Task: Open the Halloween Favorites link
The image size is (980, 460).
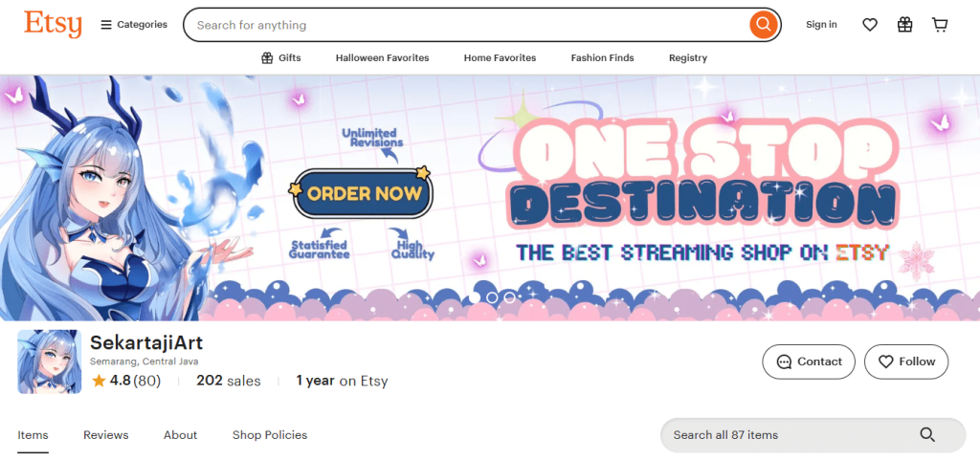Action: (x=382, y=58)
